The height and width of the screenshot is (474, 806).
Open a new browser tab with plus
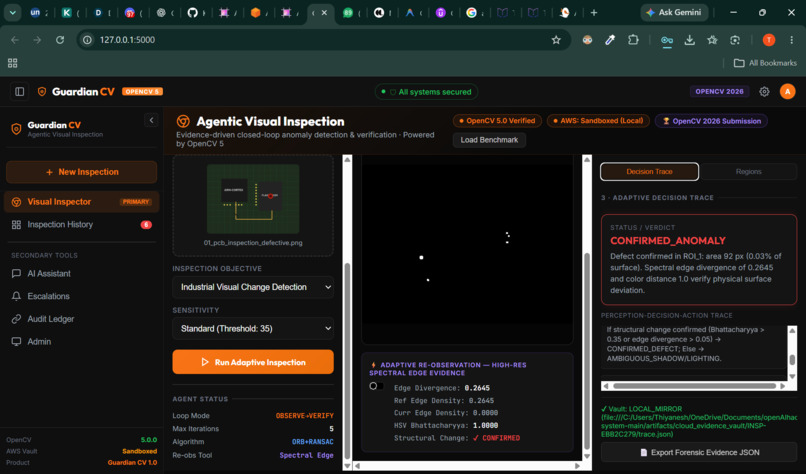[x=594, y=12]
